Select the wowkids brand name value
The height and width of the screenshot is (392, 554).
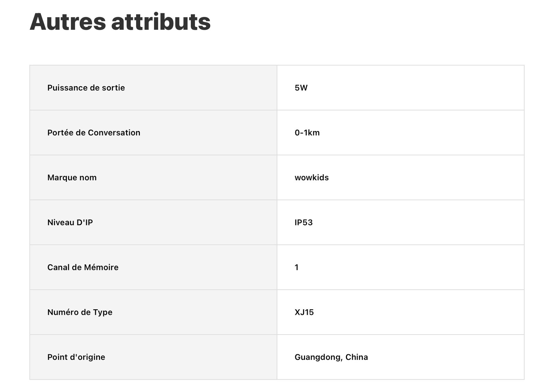coord(312,178)
